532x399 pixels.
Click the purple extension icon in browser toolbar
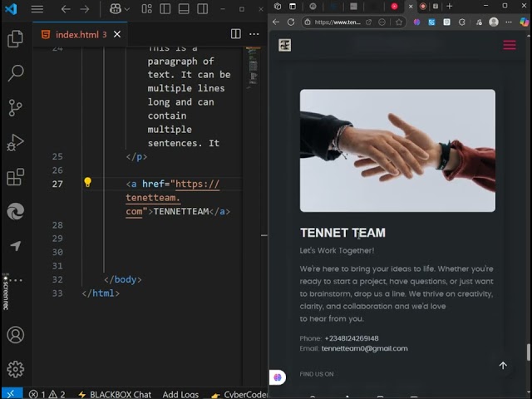click(x=416, y=22)
